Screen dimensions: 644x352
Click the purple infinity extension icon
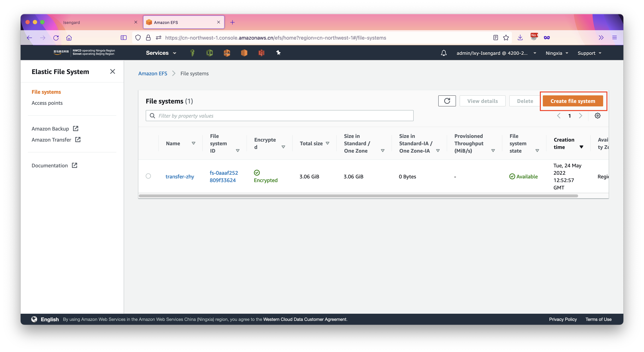(x=547, y=38)
